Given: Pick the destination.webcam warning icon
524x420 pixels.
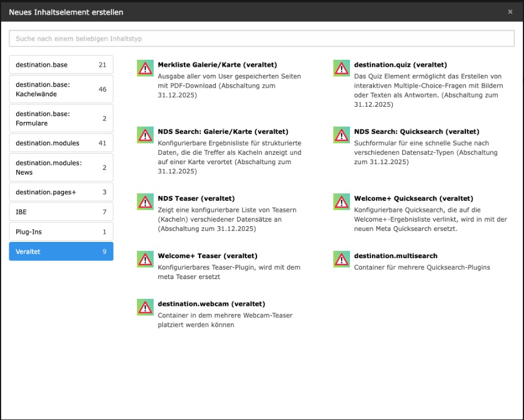Looking at the screenshot, I should [144, 307].
